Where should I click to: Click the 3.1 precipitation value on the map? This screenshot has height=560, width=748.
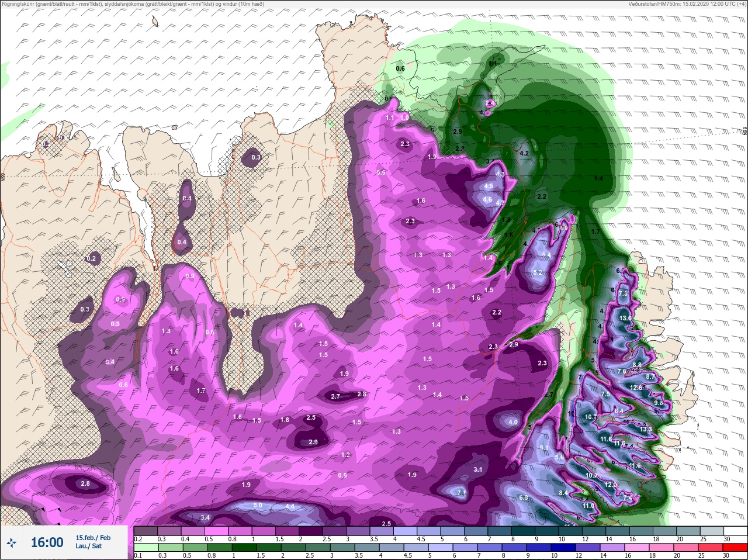coord(478,469)
